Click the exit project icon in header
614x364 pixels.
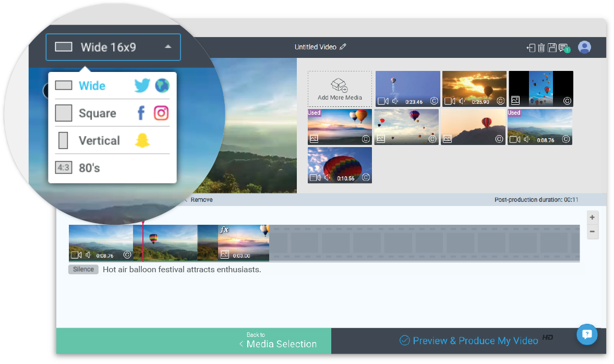531,48
